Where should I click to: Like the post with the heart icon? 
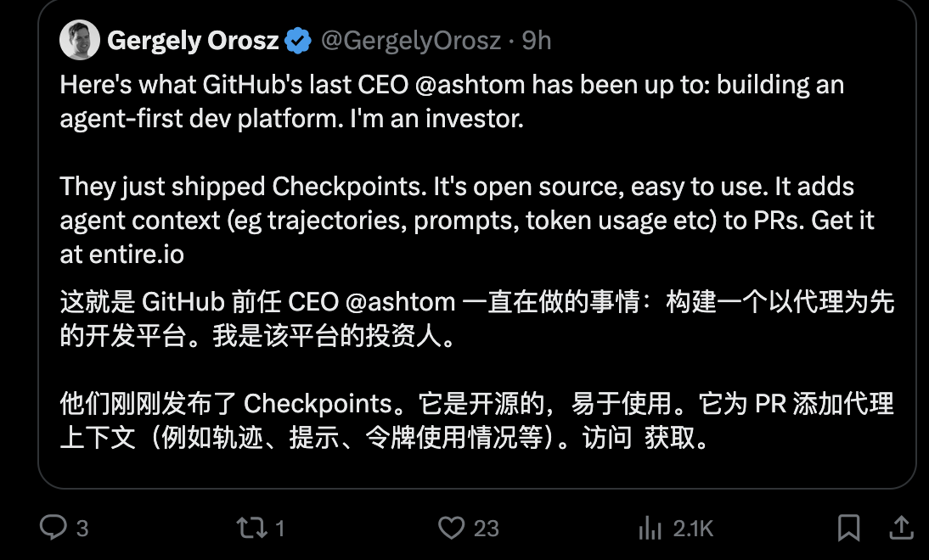pos(451,529)
